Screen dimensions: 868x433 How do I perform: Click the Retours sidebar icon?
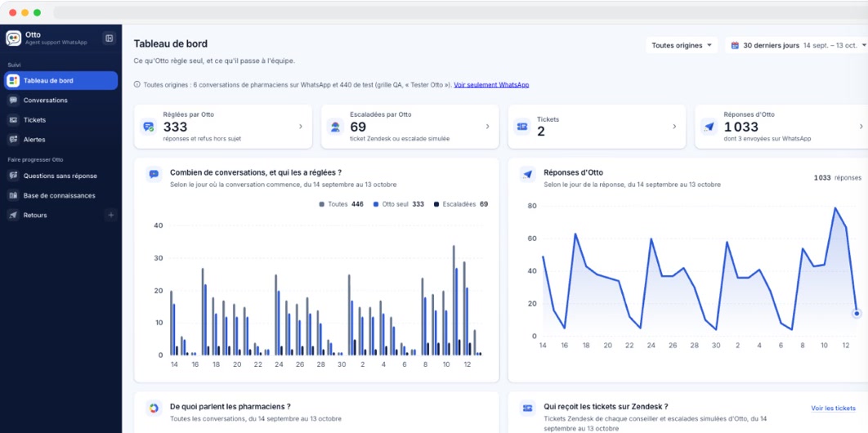(x=13, y=215)
